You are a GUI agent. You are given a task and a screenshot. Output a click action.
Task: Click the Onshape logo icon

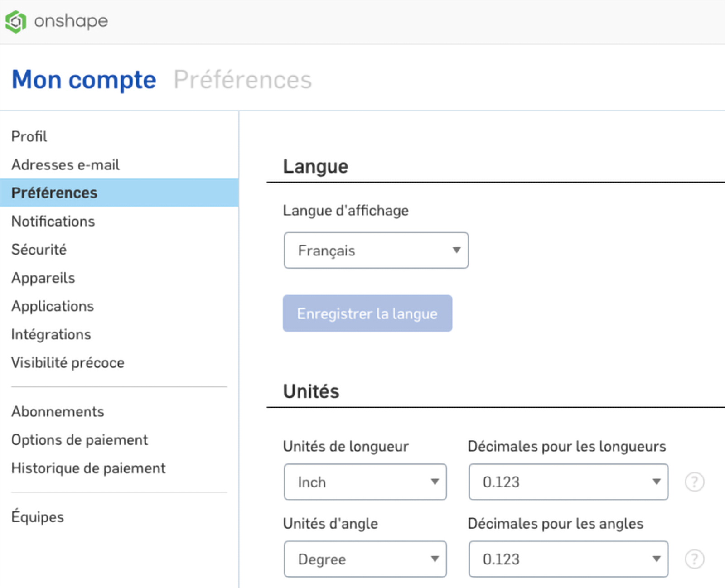point(15,21)
